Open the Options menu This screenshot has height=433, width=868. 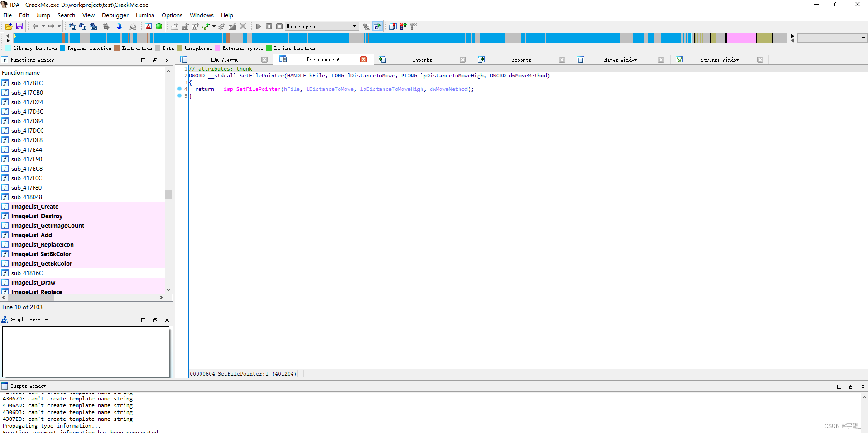172,15
